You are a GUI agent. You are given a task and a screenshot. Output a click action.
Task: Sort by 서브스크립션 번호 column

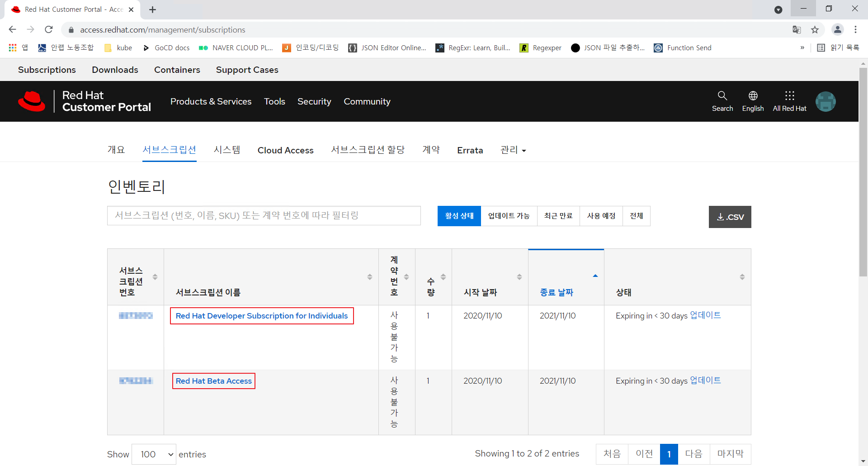136,277
